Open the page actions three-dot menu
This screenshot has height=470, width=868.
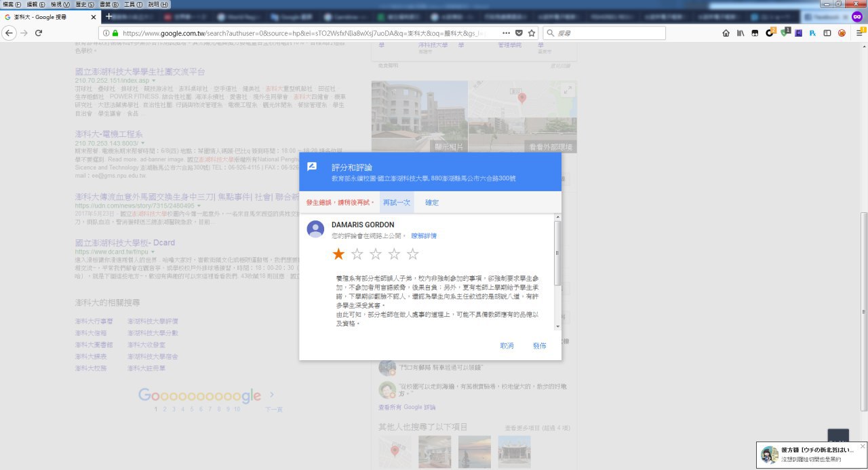pyautogui.click(x=506, y=33)
